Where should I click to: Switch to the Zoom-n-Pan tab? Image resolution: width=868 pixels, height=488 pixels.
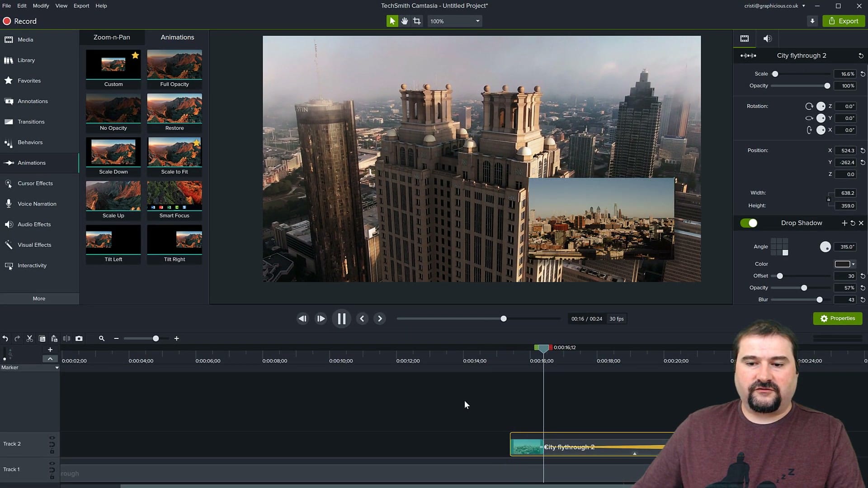pos(111,37)
